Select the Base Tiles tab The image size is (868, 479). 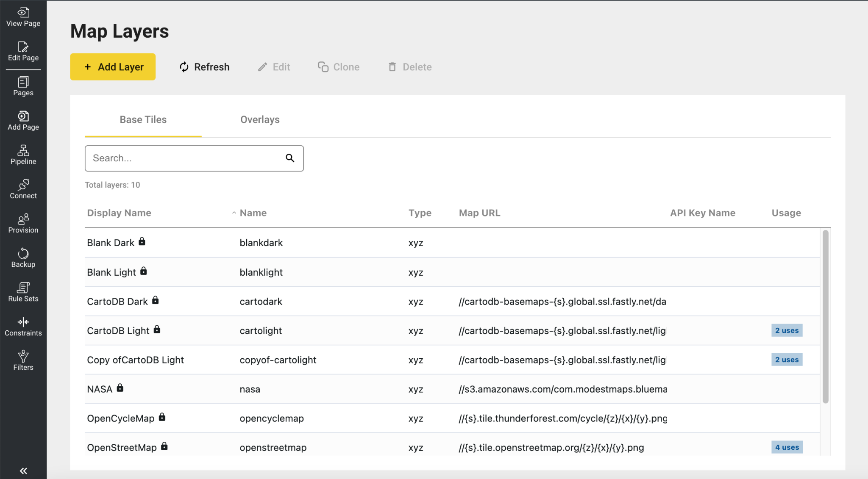click(x=143, y=120)
